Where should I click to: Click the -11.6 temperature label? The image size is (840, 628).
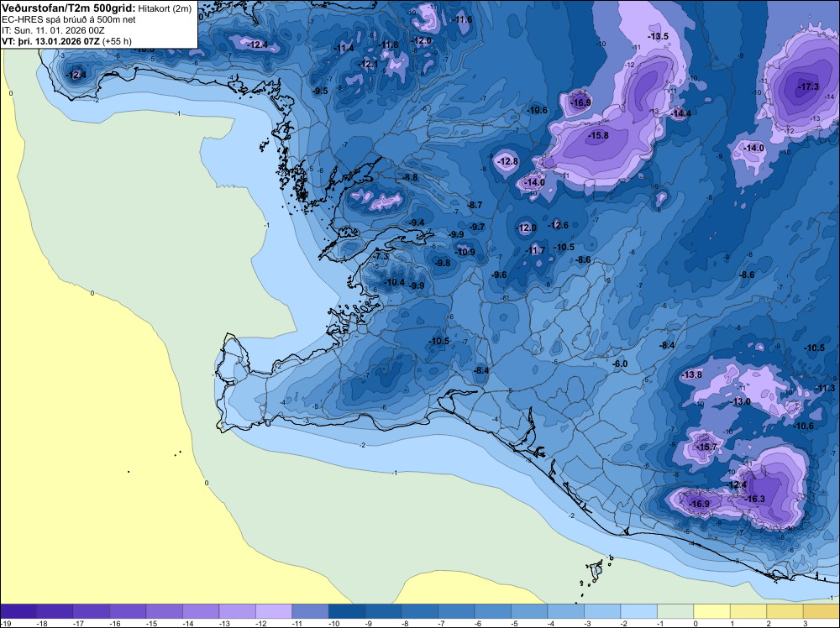(x=462, y=20)
